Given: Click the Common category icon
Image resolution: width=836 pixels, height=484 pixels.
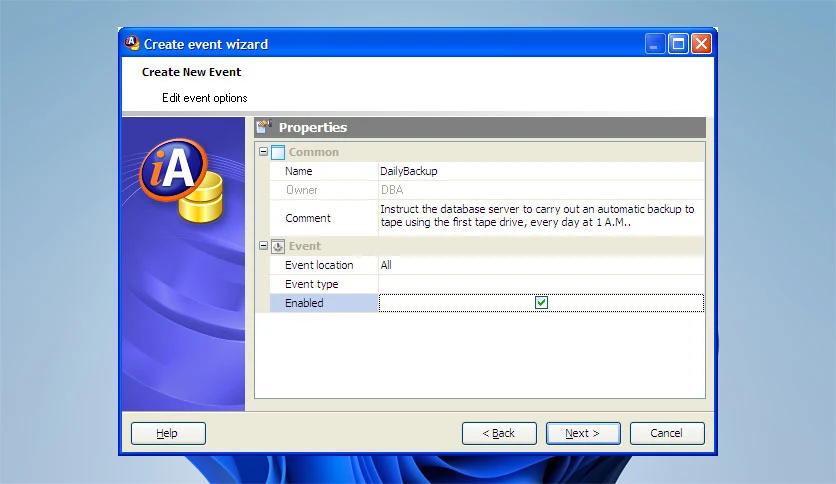Looking at the screenshot, I should click(x=278, y=152).
